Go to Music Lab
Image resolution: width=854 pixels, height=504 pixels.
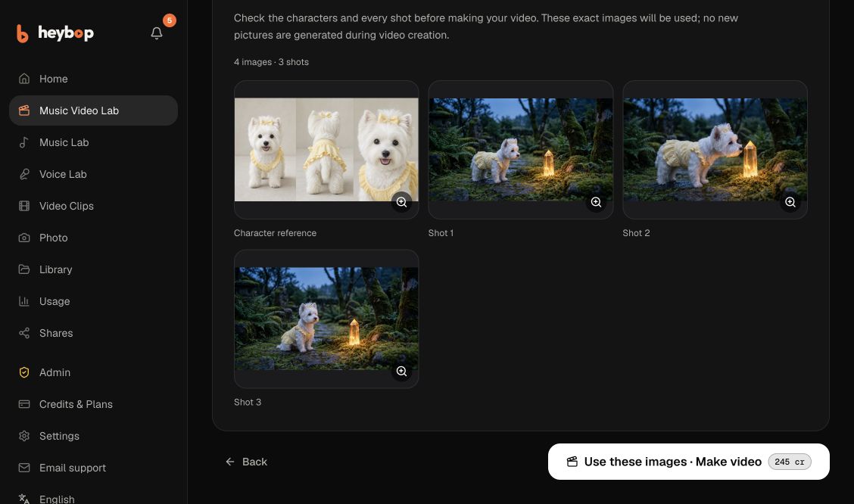94,142
